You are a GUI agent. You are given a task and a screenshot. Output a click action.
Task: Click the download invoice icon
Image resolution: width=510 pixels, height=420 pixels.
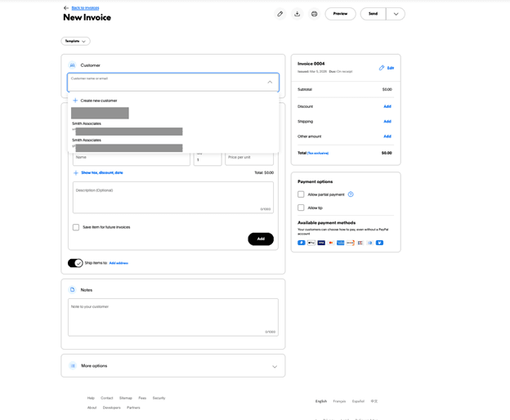[297, 14]
